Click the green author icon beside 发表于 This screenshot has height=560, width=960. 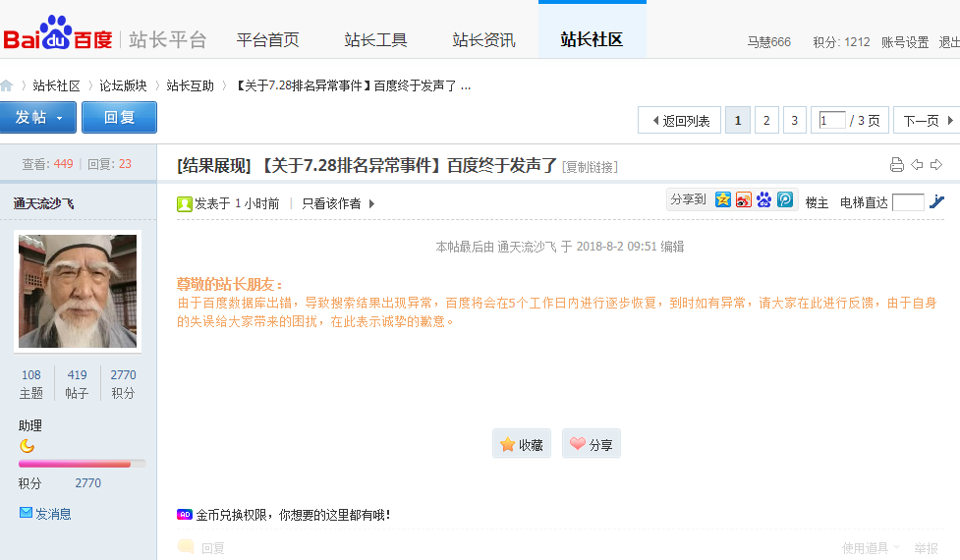(x=185, y=203)
